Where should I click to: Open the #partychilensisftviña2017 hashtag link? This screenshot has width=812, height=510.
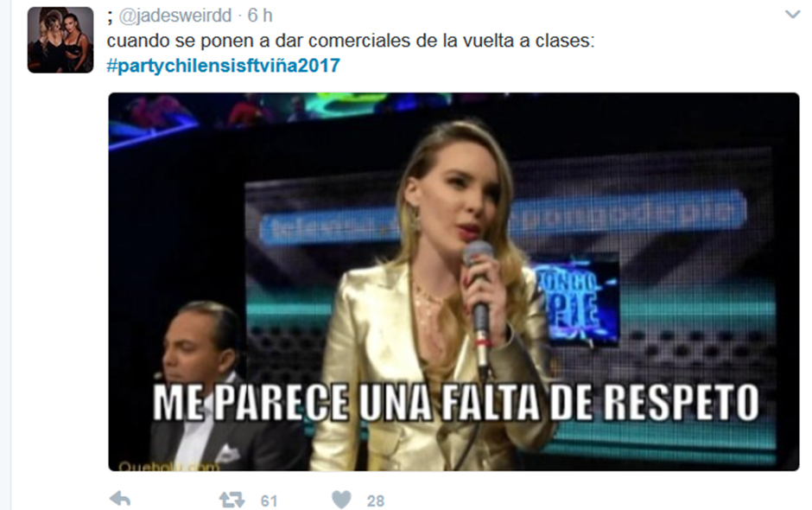click(x=223, y=66)
